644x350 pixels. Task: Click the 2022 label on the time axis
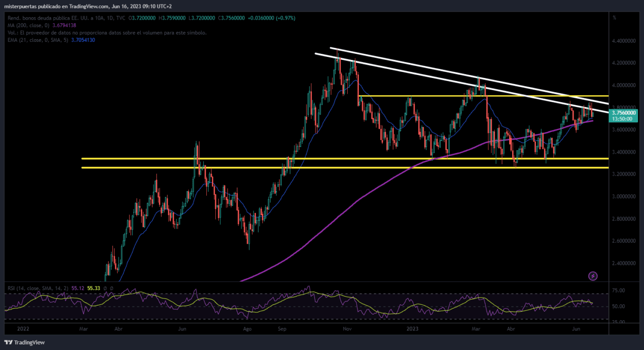click(23, 328)
